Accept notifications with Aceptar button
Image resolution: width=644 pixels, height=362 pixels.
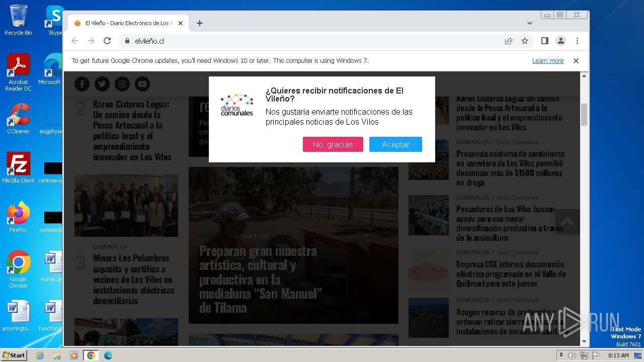pos(395,144)
